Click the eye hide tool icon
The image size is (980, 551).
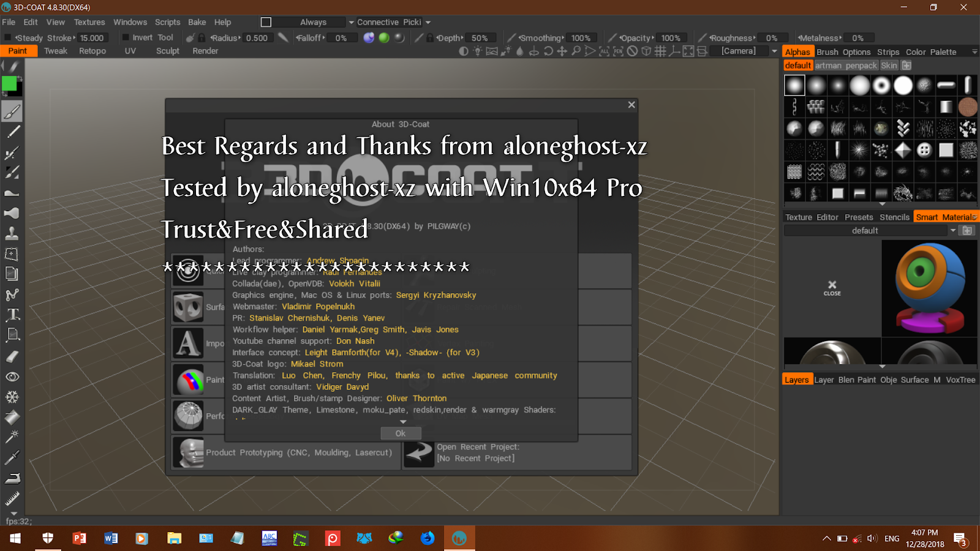coord(12,377)
